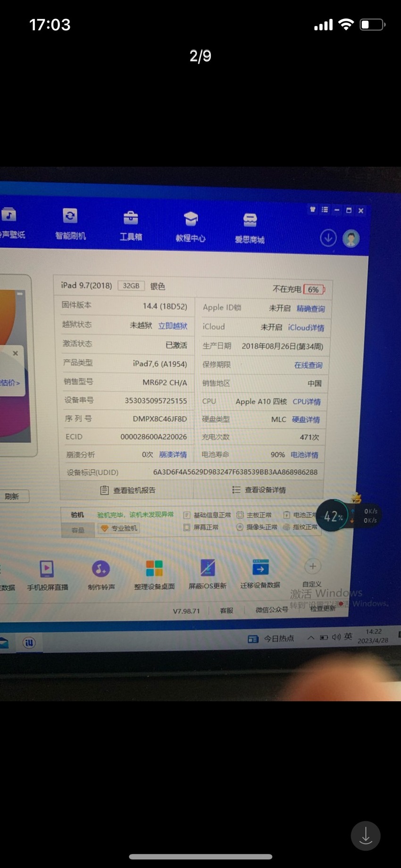This screenshot has width=401, height=868.
Task: Click the i4 icon on the Windows taskbar
Action: (29, 643)
